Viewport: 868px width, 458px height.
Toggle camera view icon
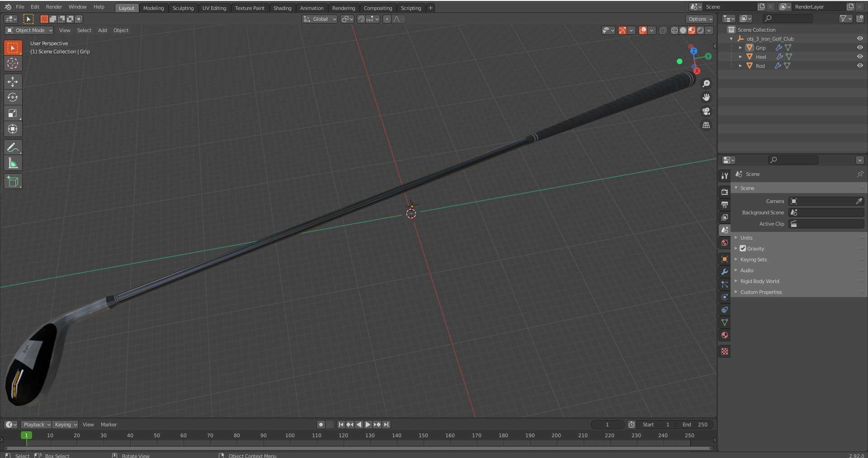[x=706, y=111]
